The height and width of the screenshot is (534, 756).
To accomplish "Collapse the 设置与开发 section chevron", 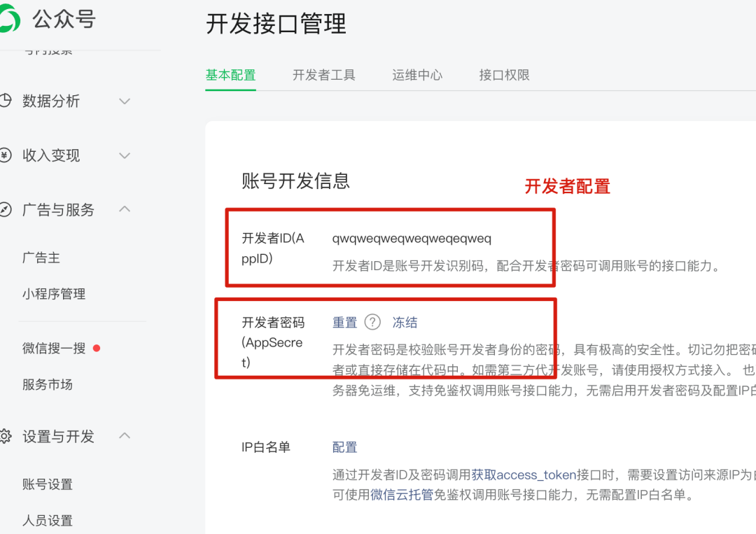I will coord(125,436).
